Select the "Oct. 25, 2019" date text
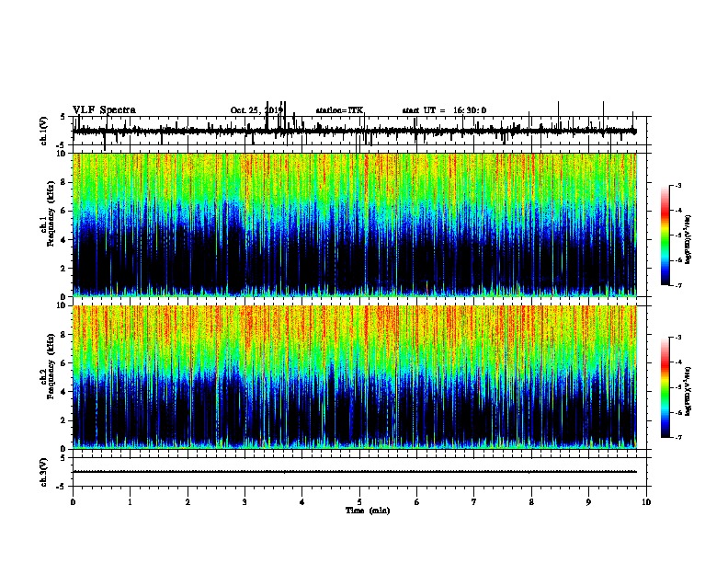The width and height of the screenshot is (728, 563). click(256, 110)
